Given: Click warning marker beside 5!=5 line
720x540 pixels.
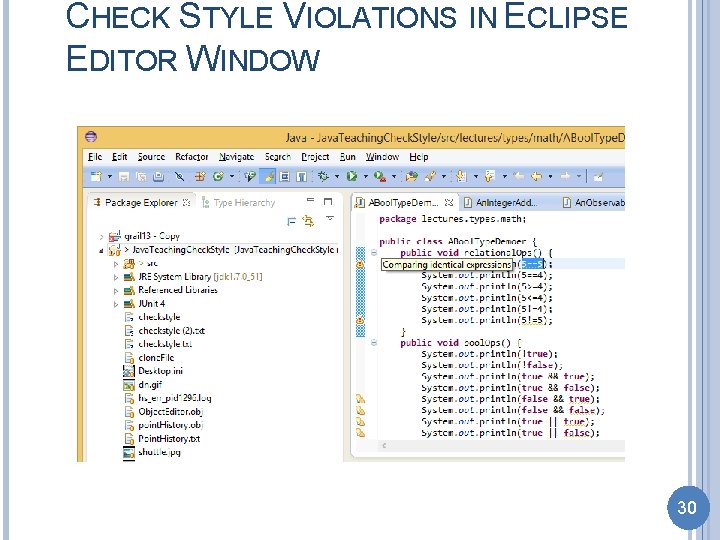Looking at the screenshot, I should click(x=360, y=320).
